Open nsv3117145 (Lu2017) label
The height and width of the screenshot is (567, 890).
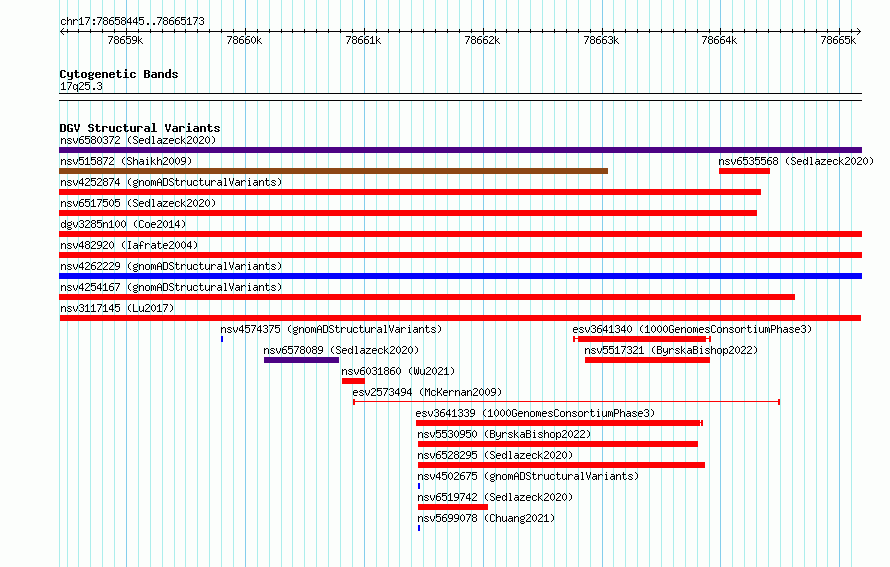117,308
